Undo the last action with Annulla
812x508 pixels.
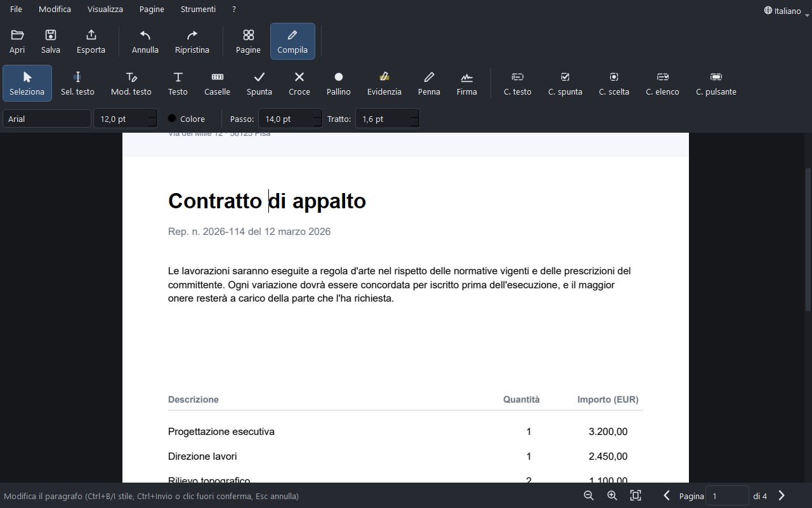point(145,41)
